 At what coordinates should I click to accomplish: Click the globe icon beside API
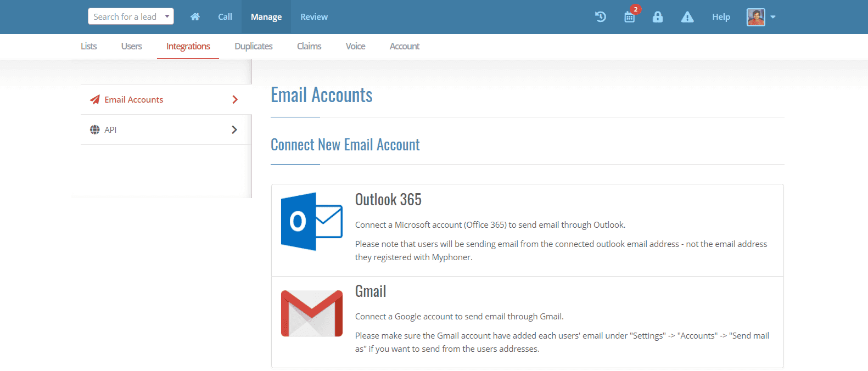pos(95,130)
